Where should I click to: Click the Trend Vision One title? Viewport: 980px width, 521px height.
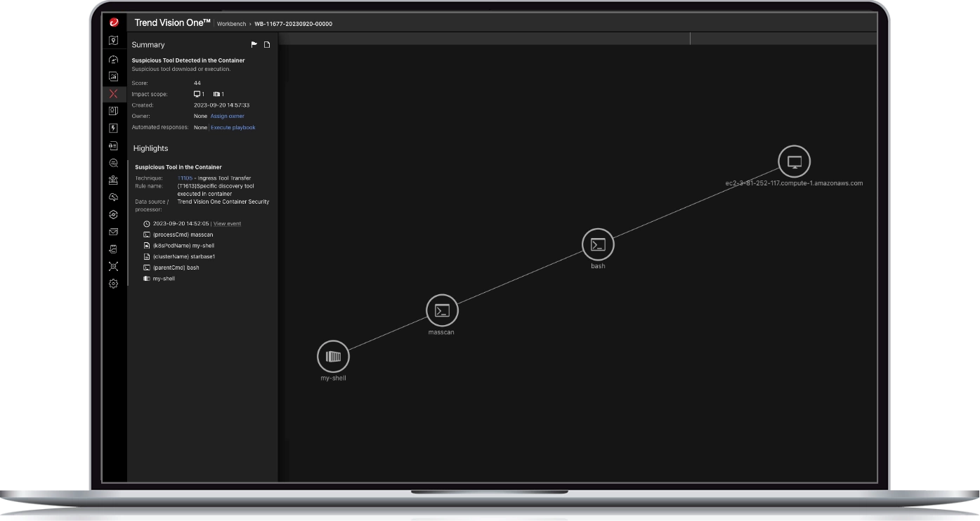(173, 23)
